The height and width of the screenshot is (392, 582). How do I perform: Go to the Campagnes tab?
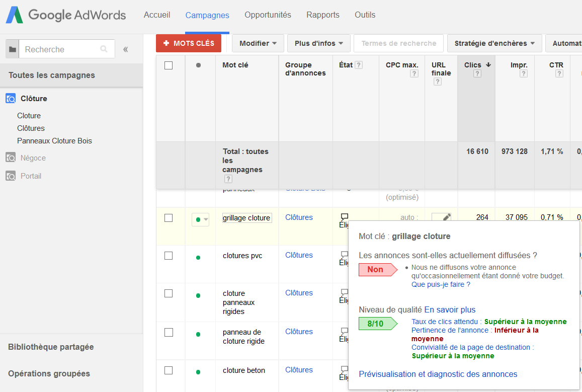click(x=207, y=15)
